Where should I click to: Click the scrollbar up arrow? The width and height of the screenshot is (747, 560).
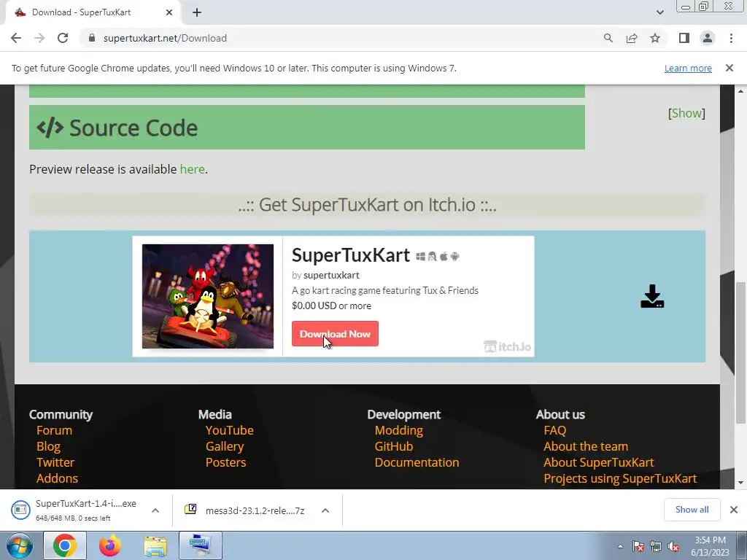pyautogui.click(x=740, y=91)
